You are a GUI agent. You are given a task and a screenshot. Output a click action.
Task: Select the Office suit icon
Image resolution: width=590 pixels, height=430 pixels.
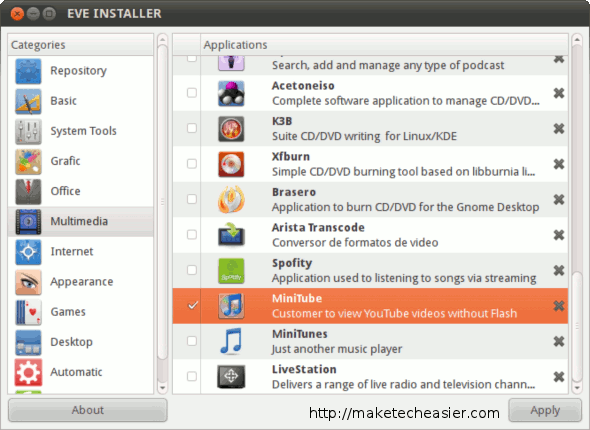pyautogui.click(x=28, y=191)
